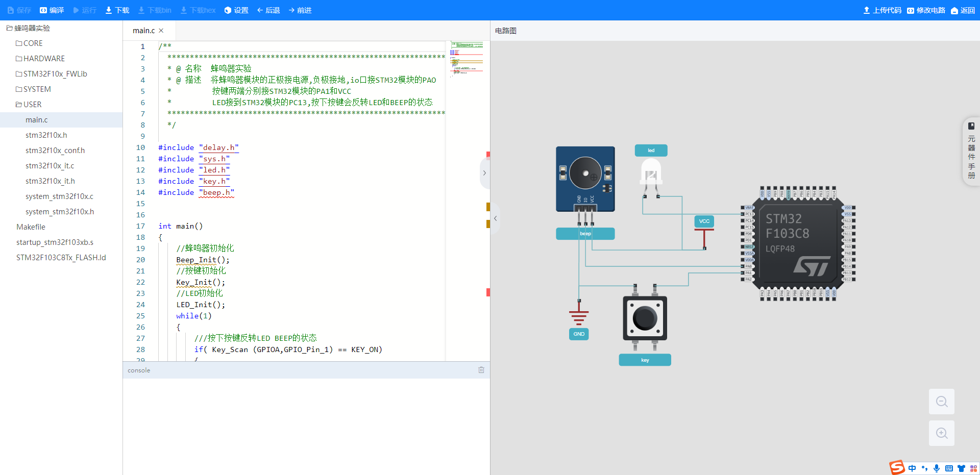This screenshot has width=980, height=475.
Task: Select the push button key component
Action: coord(645,318)
